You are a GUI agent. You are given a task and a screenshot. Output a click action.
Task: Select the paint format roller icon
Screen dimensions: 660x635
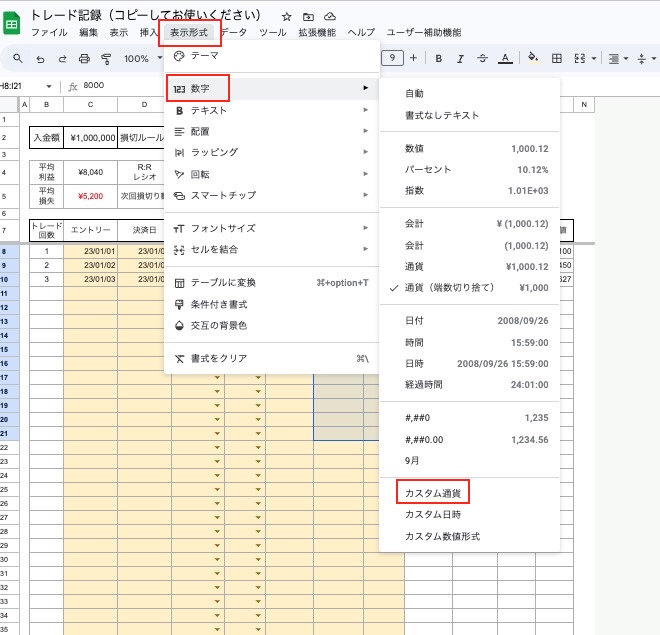[x=106, y=59]
